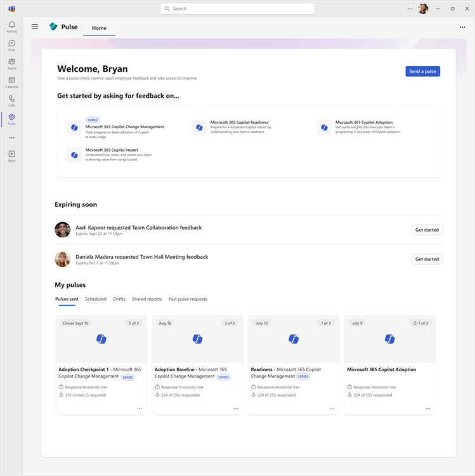Click the profile avatar in title bar
Viewport: 475px width, 476px height.
(423, 9)
